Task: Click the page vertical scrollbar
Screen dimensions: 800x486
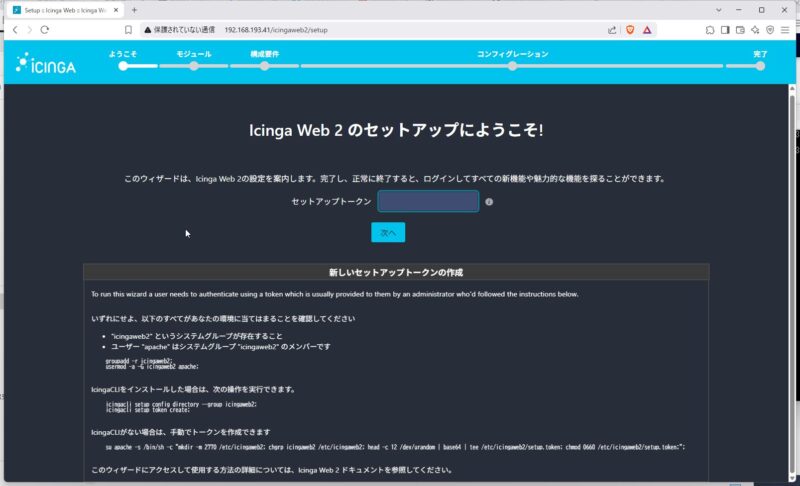Action: tap(792, 283)
